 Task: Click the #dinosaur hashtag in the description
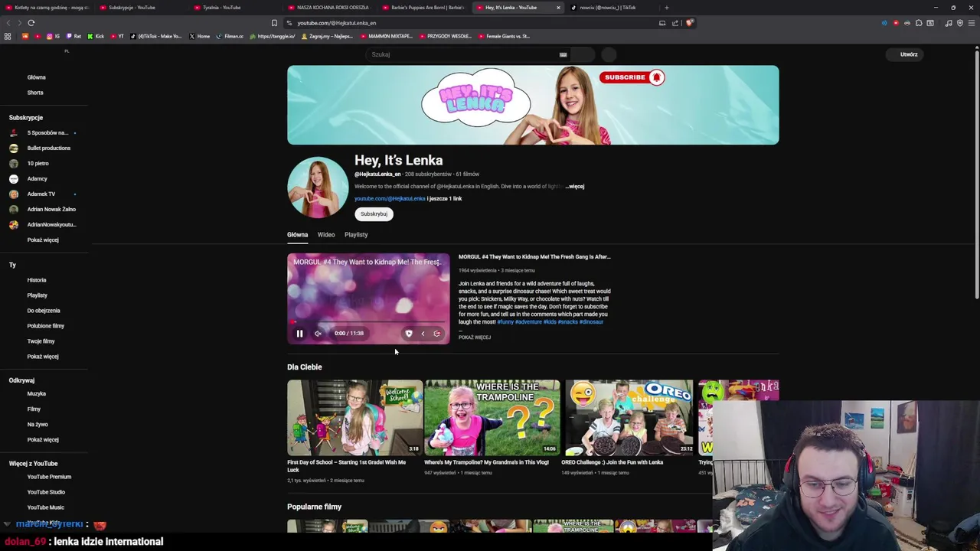point(591,322)
